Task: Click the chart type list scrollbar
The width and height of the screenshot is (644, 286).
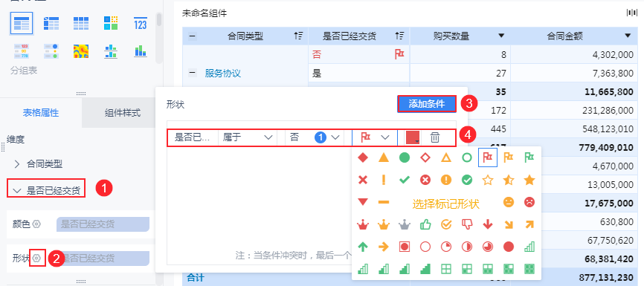Action: (159, 20)
